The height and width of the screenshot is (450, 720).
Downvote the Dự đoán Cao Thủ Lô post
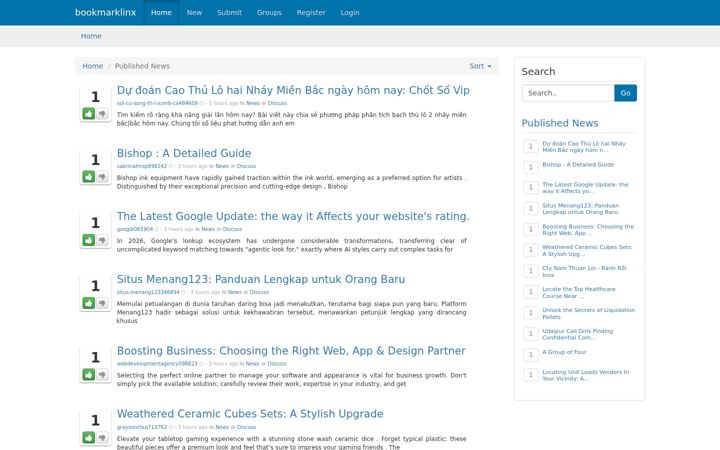[102, 113]
